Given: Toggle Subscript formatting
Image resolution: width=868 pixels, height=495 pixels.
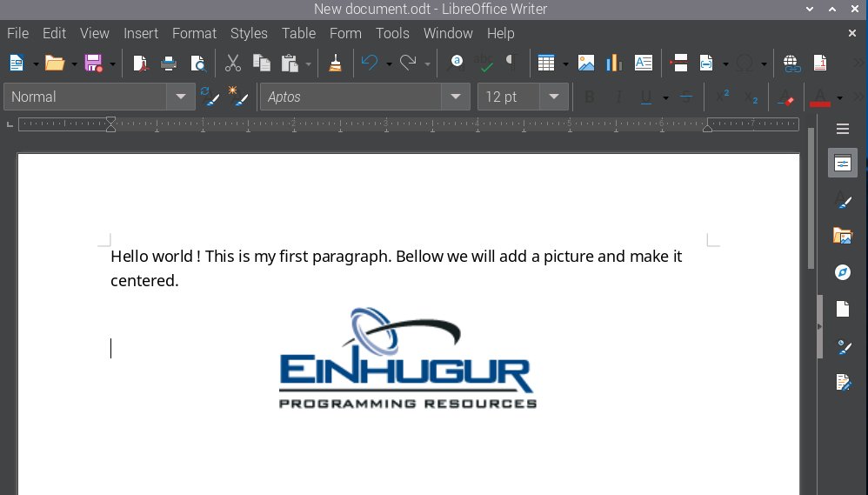Looking at the screenshot, I should pos(751,97).
